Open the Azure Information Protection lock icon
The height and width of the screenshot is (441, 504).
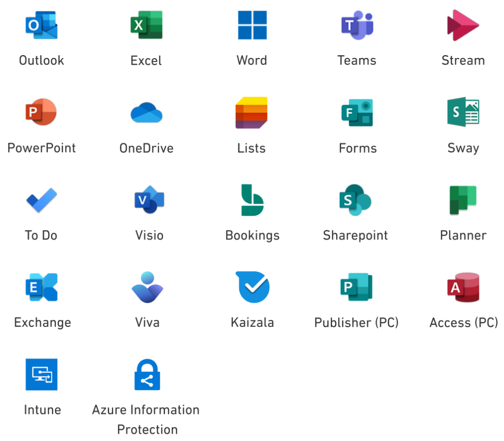(147, 375)
